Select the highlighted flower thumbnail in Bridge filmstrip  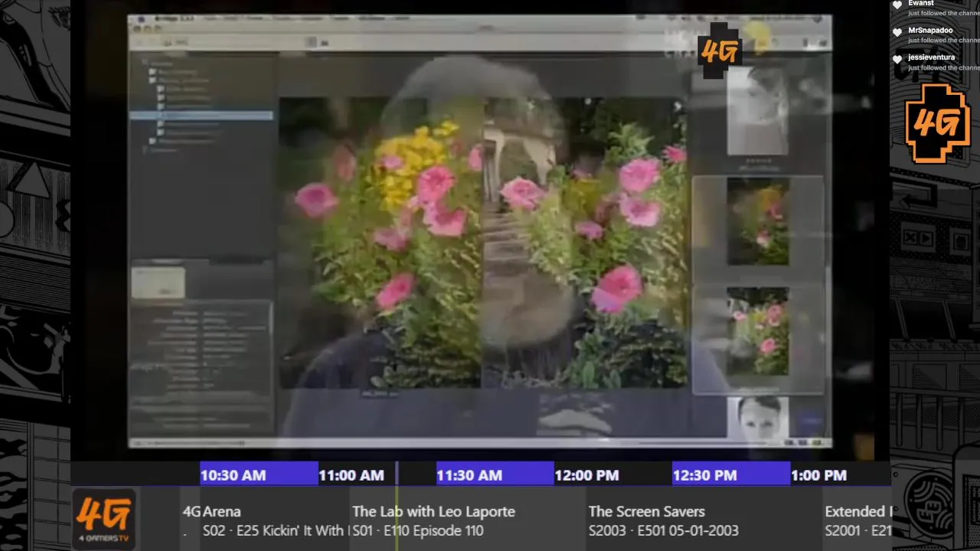point(757,223)
